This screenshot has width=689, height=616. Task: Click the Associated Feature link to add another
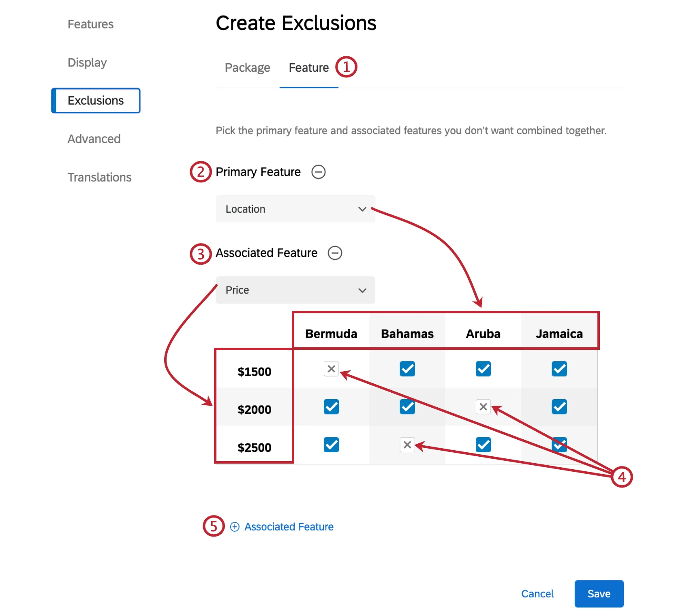pos(288,527)
